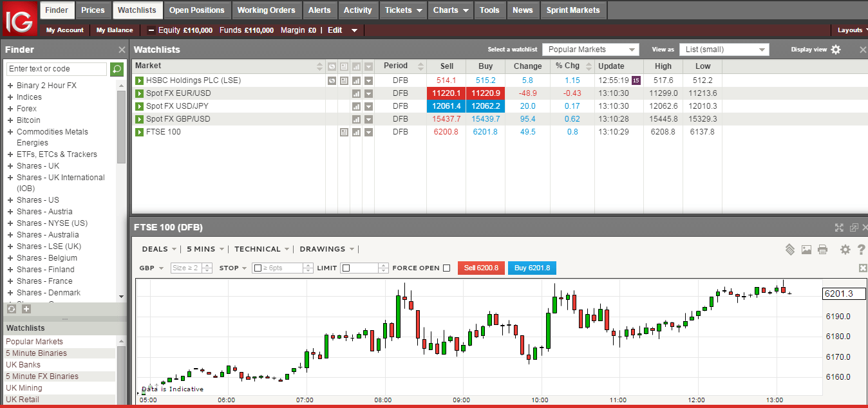Screen dimensions: 868x408
Task: Open the chart icon in the GBP/USD row
Action: 356,119
